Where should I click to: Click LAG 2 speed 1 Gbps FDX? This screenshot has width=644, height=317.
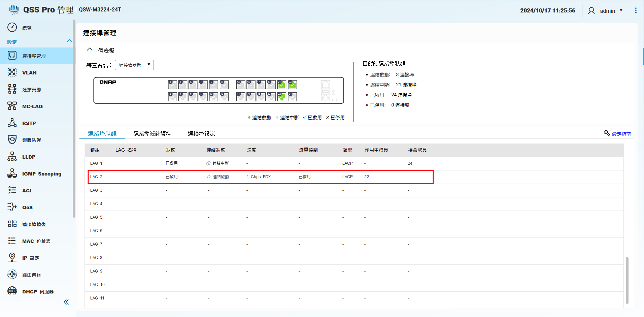(x=259, y=177)
